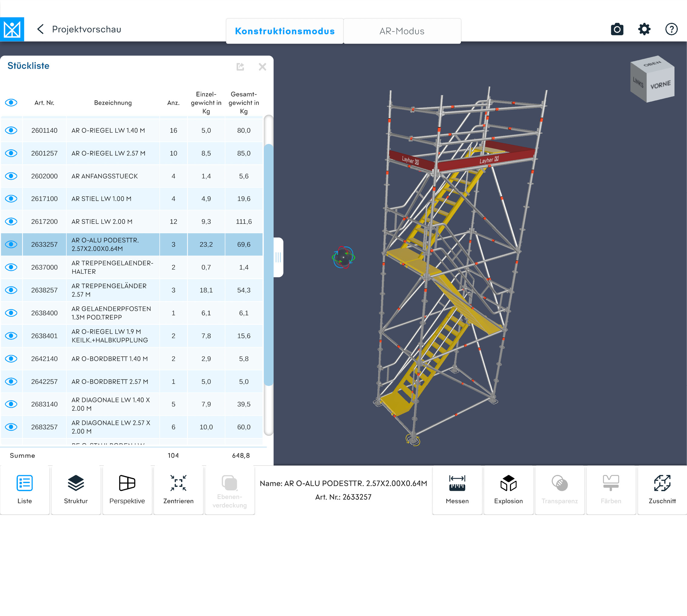
Task: Select row AR ANFANGSSTUECK
Action: 132,176
